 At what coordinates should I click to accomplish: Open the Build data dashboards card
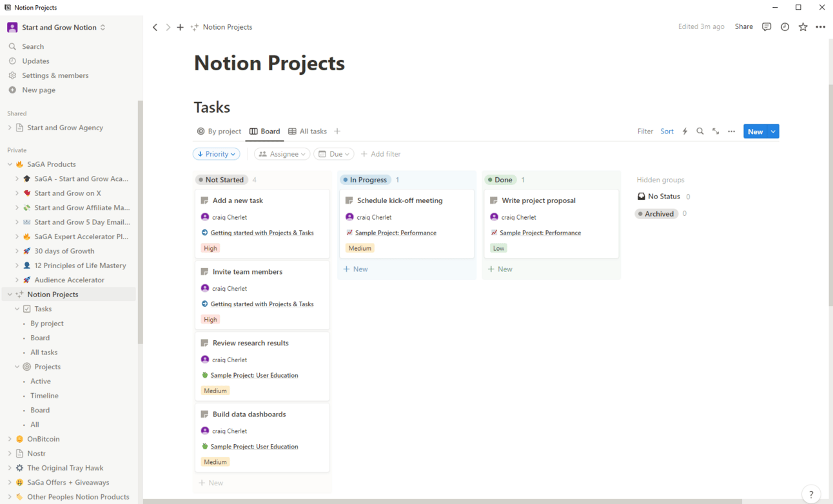262,438
